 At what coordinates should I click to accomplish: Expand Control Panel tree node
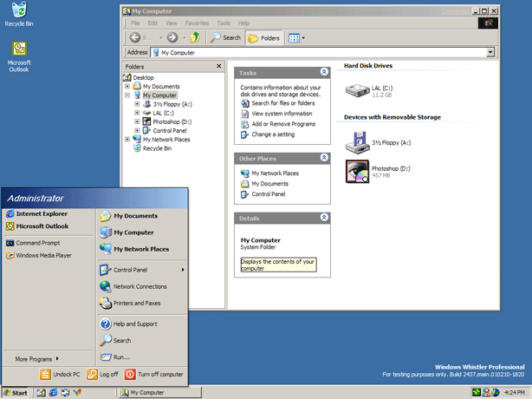coord(137,130)
